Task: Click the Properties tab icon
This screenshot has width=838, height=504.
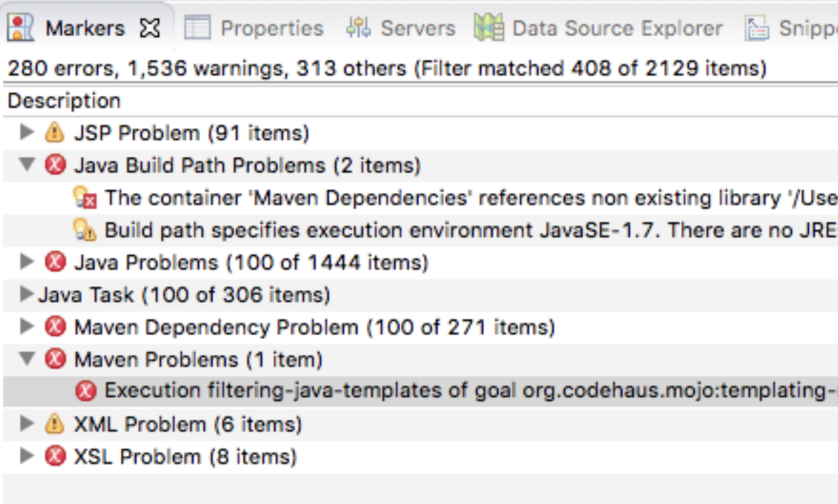Action: (x=197, y=29)
